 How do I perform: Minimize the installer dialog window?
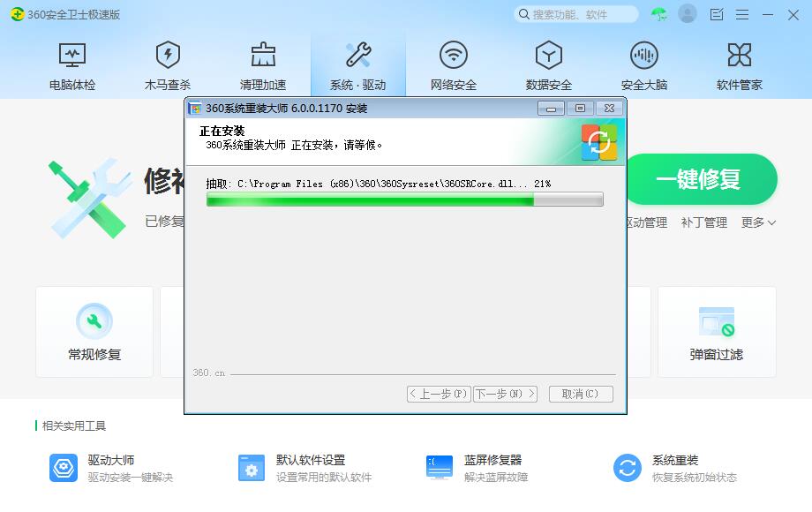(551, 109)
